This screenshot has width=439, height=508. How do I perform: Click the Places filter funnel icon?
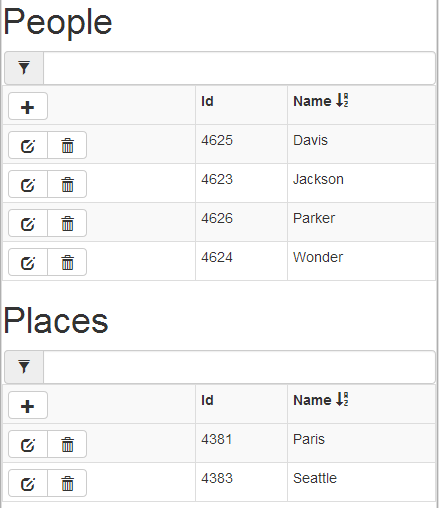24,367
